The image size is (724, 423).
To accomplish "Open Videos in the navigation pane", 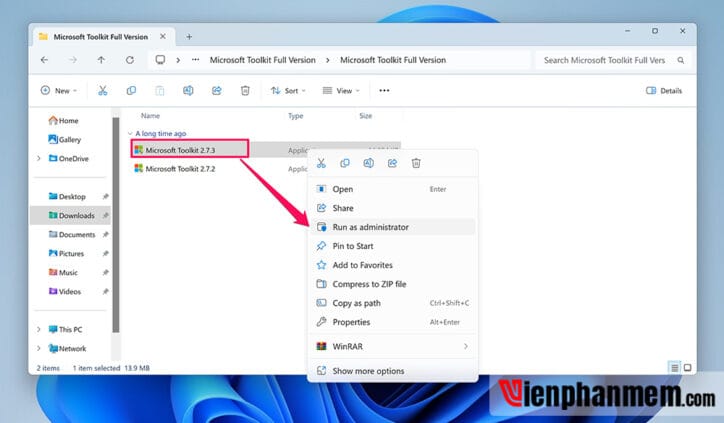I will (x=65, y=291).
